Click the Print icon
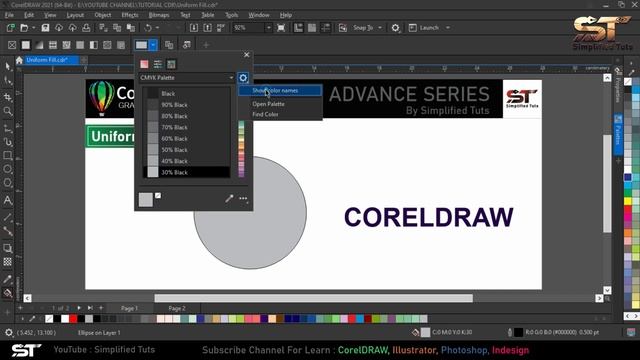640x360 pixels. pyautogui.click(x=86, y=28)
